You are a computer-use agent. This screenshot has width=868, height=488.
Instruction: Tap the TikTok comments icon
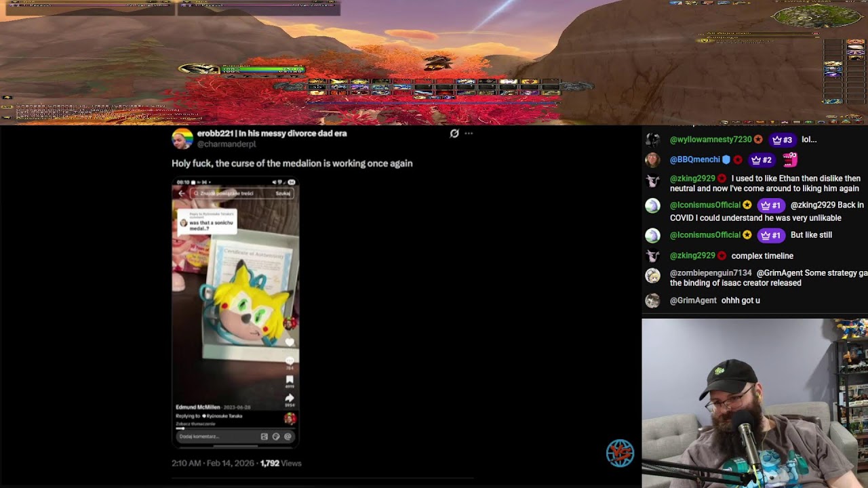click(290, 361)
